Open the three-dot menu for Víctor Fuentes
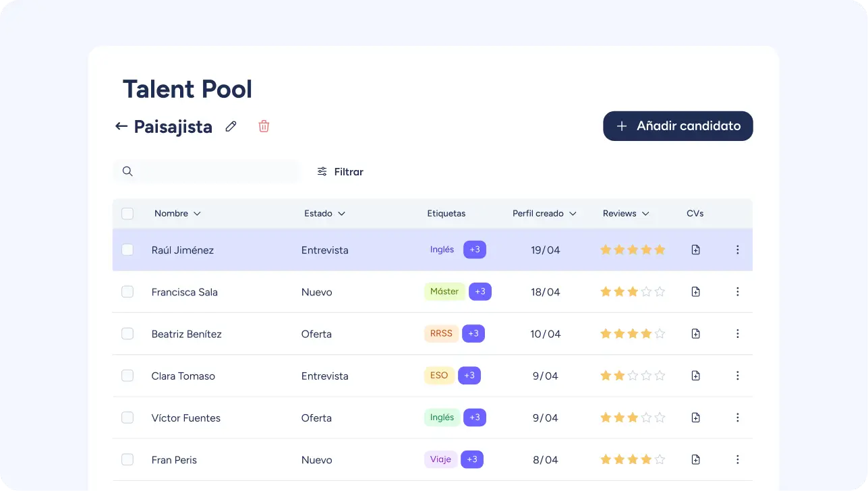The image size is (868, 491). [x=737, y=417]
